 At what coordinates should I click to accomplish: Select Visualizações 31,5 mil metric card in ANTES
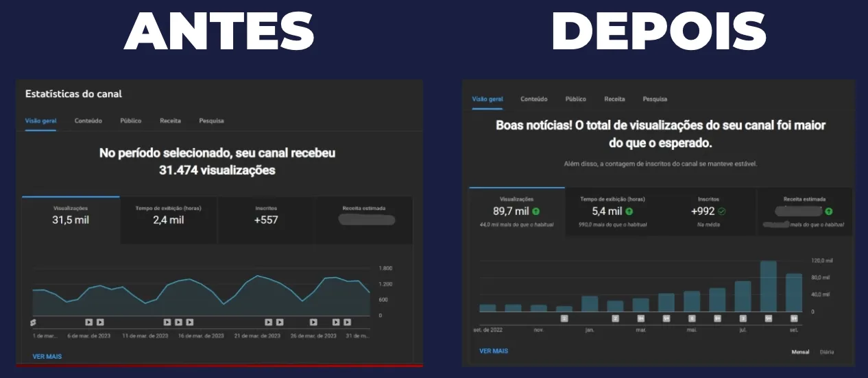point(71,220)
